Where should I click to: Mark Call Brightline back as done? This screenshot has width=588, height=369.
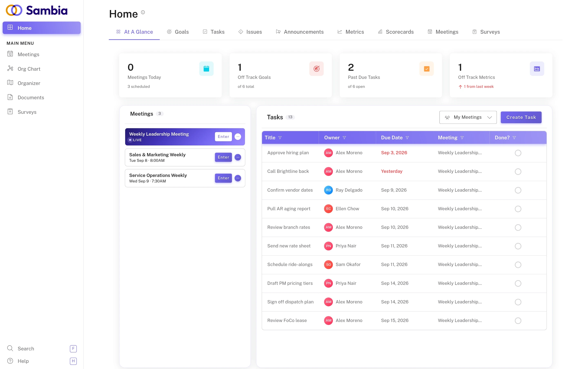point(518,172)
